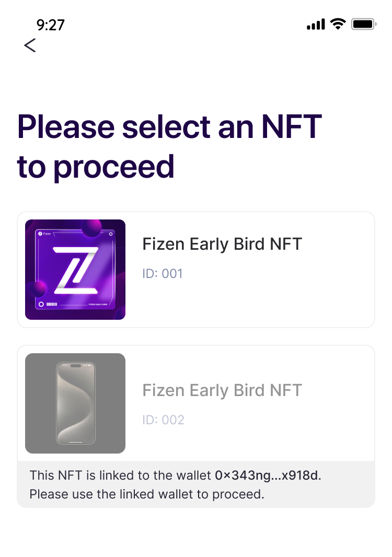The height and width of the screenshot is (557, 392).
Task: Click the 'ID: 002' label
Action: tap(163, 420)
